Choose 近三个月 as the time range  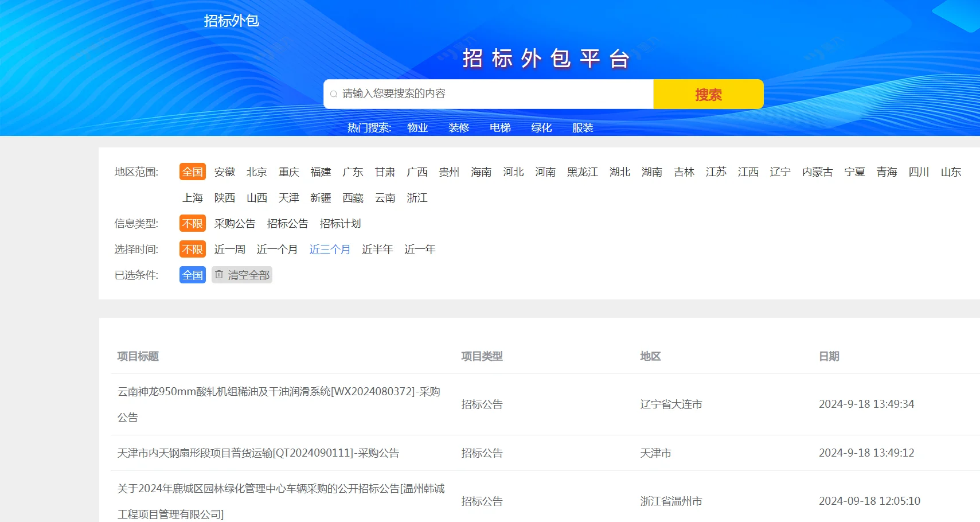click(x=330, y=249)
